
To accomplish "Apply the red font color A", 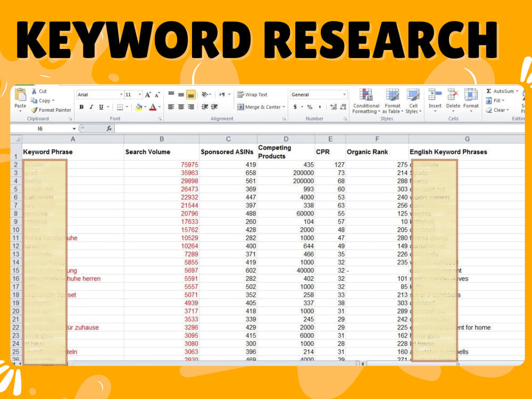I will point(153,107).
